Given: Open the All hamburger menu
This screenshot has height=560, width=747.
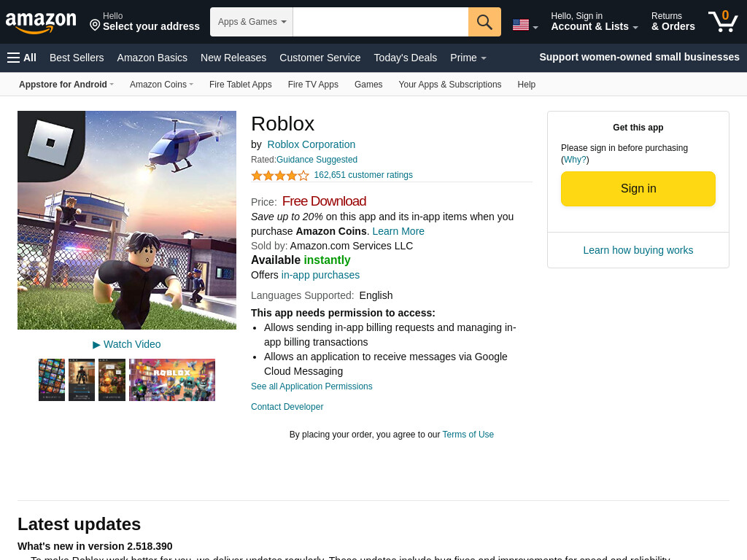Looking at the screenshot, I should [x=21, y=58].
